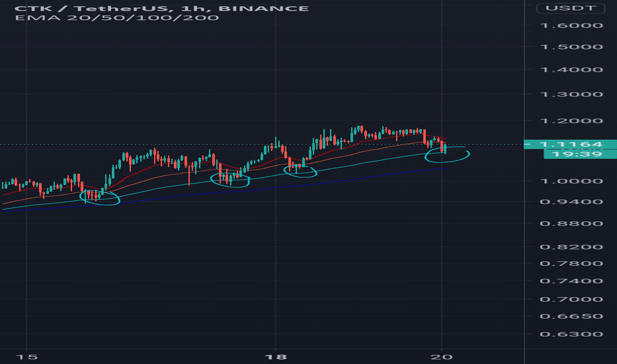Viewport: 617px width, 364px height.
Task: Click the 1.3000 price axis label
Action: click(x=571, y=95)
